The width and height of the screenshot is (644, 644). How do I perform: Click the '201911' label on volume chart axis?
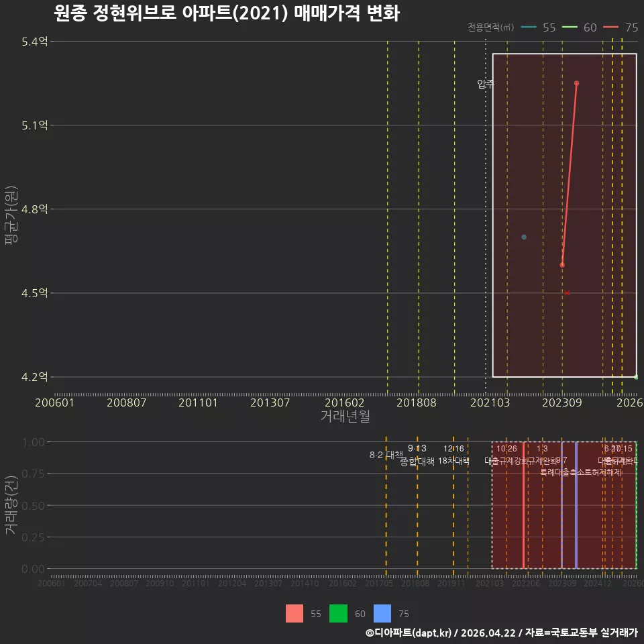coord(451,583)
